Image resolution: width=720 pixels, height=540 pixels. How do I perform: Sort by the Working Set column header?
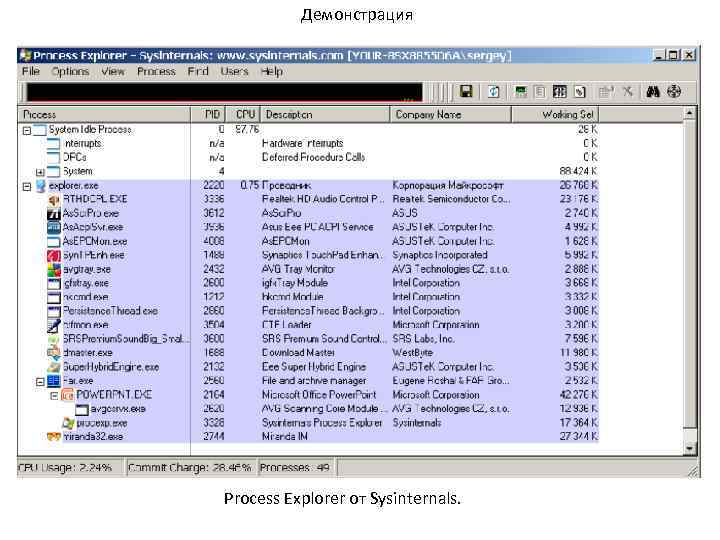click(x=555, y=114)
